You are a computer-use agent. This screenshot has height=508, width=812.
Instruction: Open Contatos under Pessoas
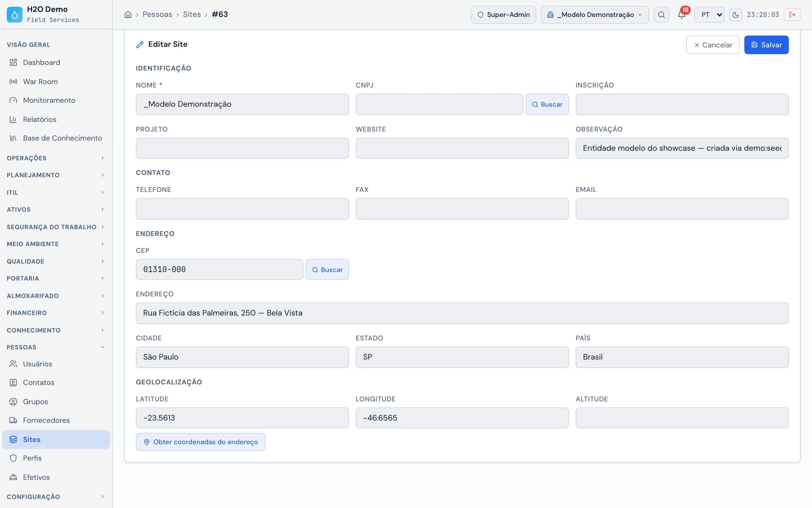click(56, 382)
